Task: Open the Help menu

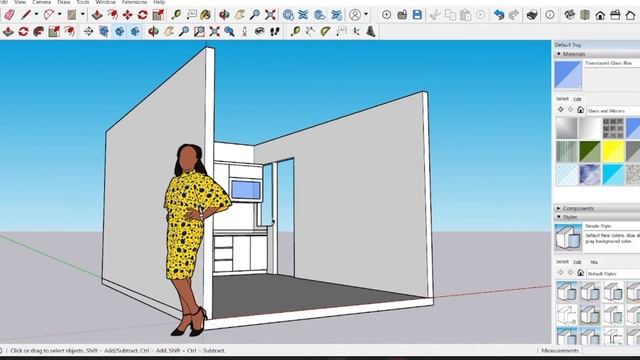Action: tap(159, 2)
